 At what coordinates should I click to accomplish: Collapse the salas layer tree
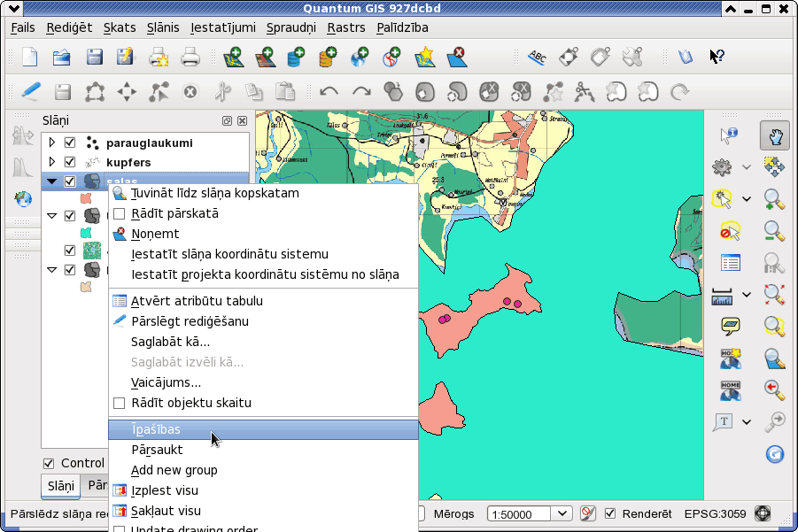[52, 181]
